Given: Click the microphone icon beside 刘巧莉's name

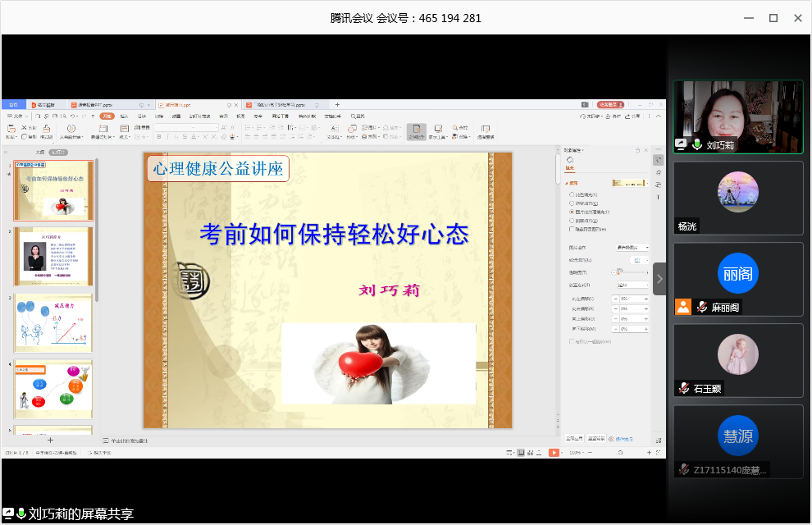Looking at the screenshot, I should [697, 144].
